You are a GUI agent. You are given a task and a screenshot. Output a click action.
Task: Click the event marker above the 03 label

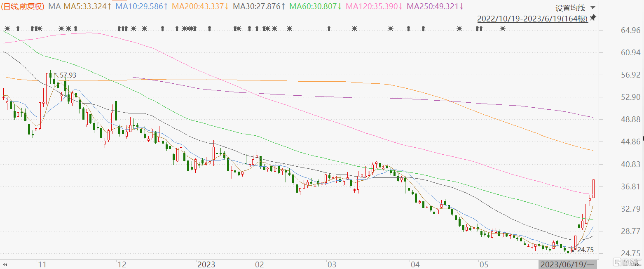(x=329, y=28)
